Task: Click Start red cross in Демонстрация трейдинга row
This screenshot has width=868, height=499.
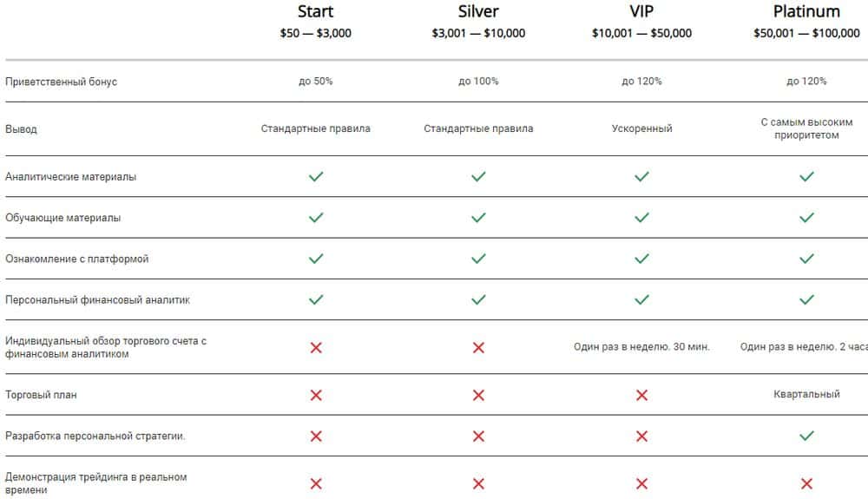Action: pyautogui.click(x=316, y=483)
